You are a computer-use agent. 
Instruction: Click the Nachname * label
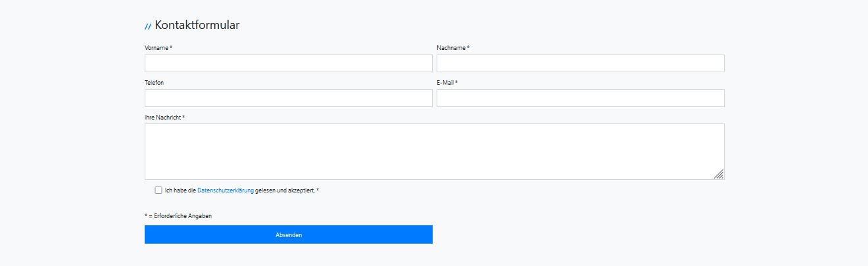453,48
